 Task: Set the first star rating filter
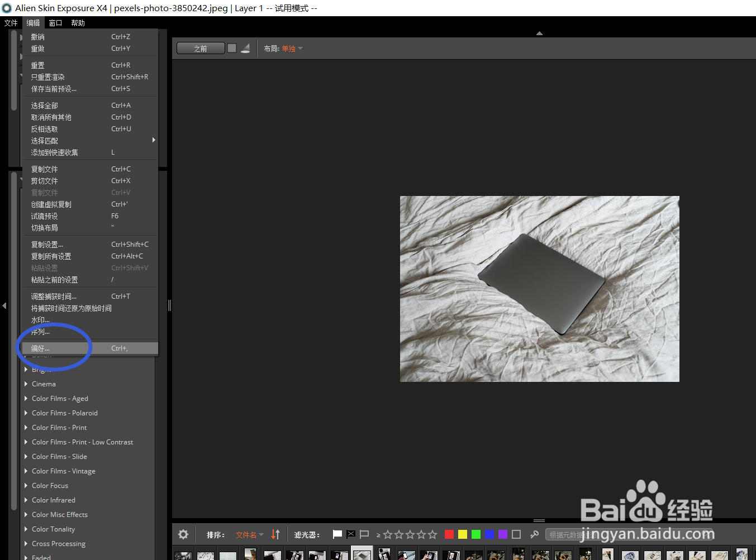point(388,534)
